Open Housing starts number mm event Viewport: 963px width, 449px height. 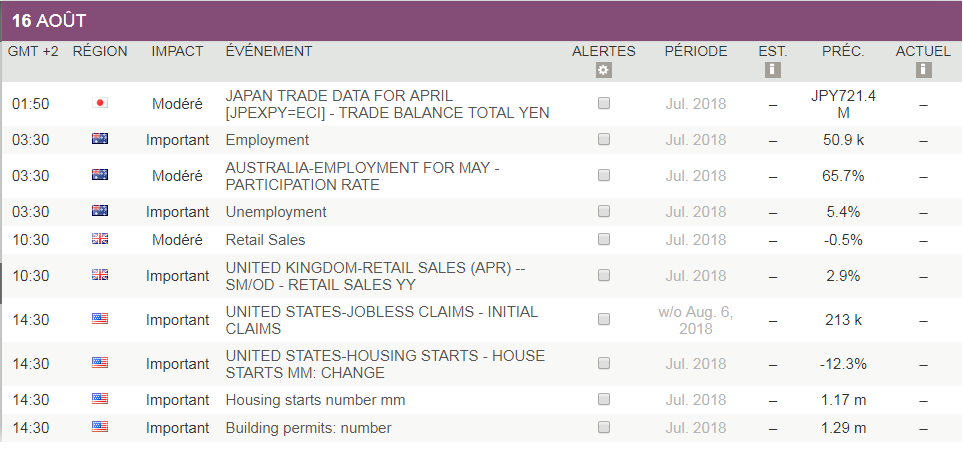click(315, 400)
